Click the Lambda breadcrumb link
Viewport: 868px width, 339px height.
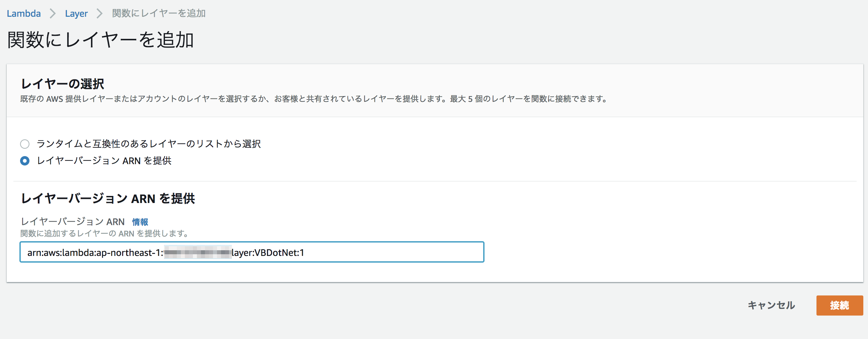[23, 13]
